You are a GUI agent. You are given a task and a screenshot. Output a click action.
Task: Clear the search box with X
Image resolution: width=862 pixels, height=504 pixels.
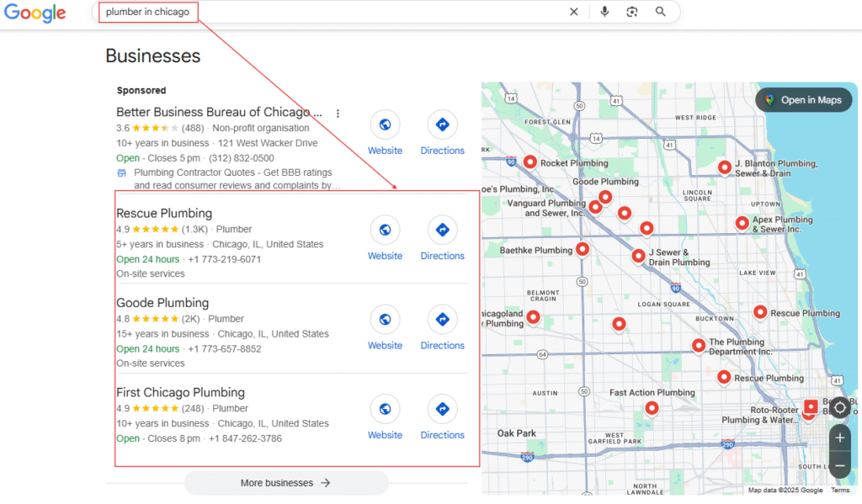[574, 12]
